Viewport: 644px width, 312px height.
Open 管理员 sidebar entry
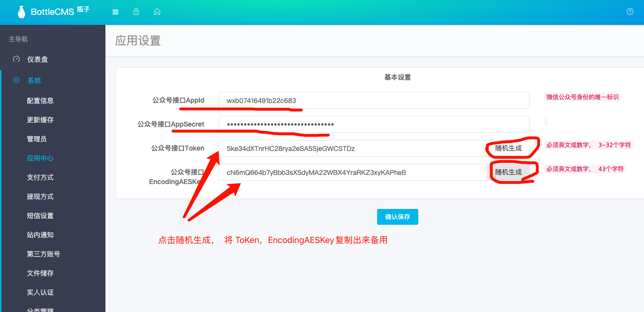pyautogui.click(x=37, y=139)
